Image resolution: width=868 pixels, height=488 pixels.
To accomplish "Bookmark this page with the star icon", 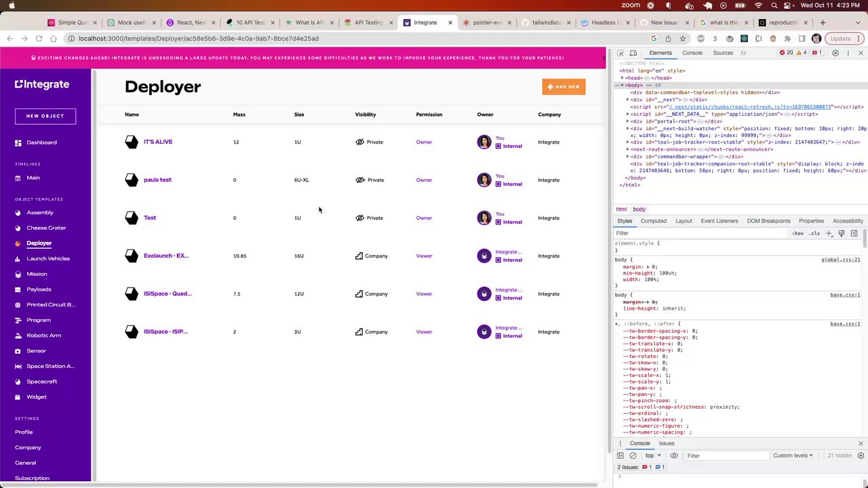I will (682, 39).
